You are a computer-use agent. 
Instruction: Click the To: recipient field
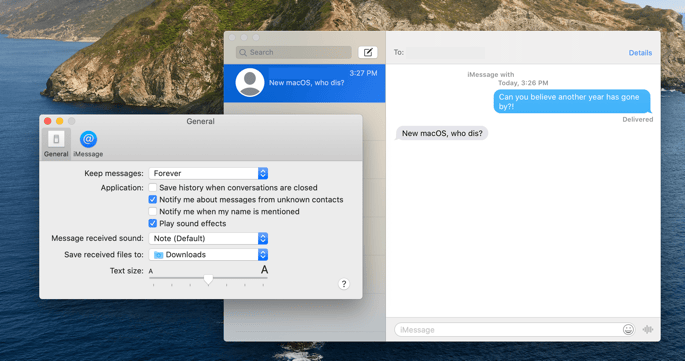[x=445, y=53]
